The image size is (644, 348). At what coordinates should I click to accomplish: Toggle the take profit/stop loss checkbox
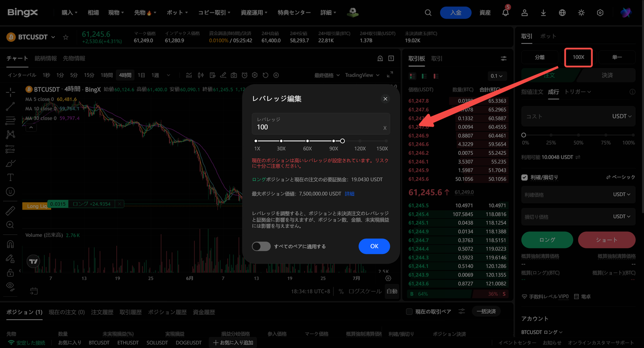pos(525,177)
